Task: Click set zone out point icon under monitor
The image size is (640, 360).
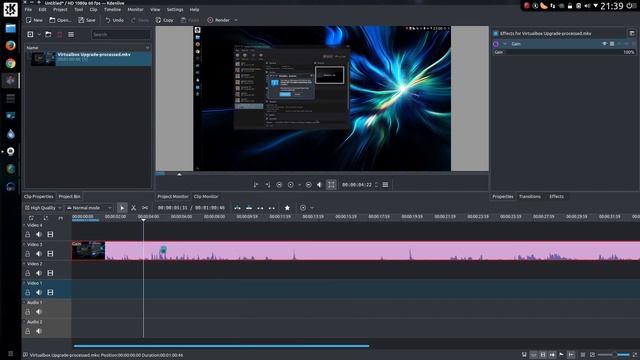Action: 268,185
